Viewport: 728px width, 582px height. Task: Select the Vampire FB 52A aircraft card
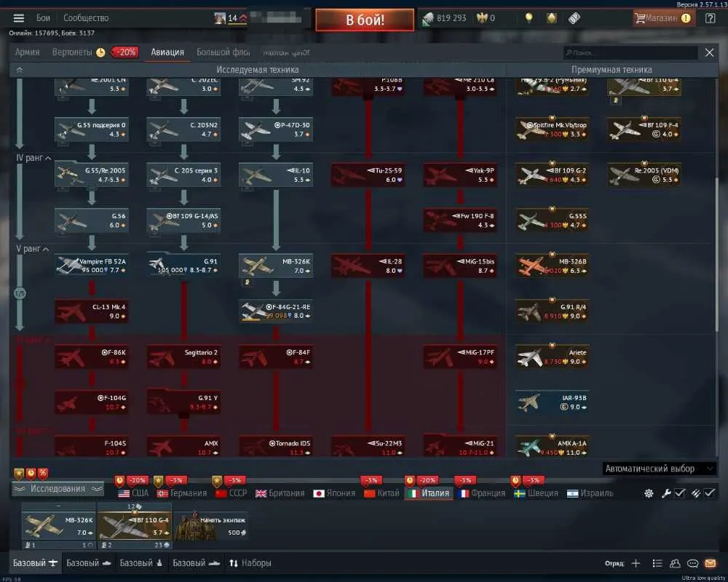coord(92,266)
